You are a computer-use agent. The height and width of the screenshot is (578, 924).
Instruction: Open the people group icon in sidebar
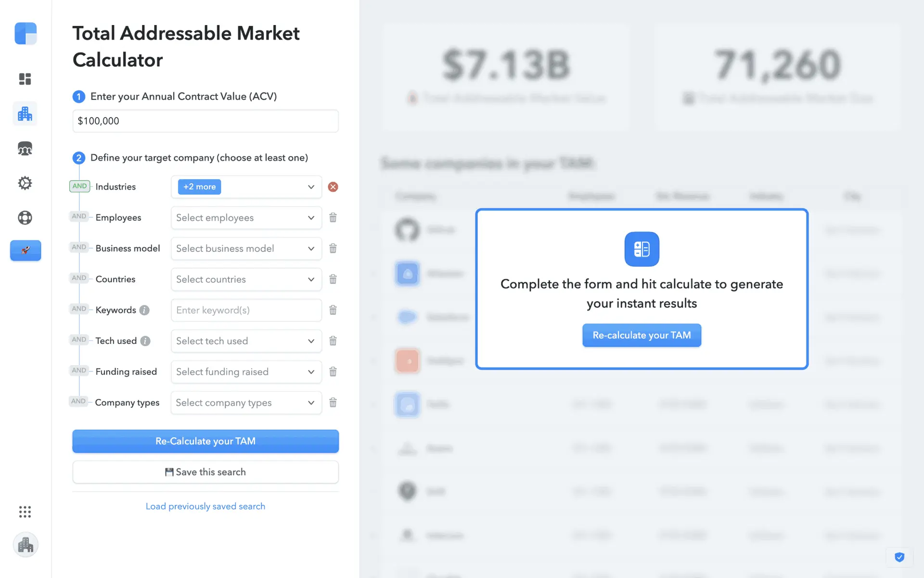[x=25, y=149]
